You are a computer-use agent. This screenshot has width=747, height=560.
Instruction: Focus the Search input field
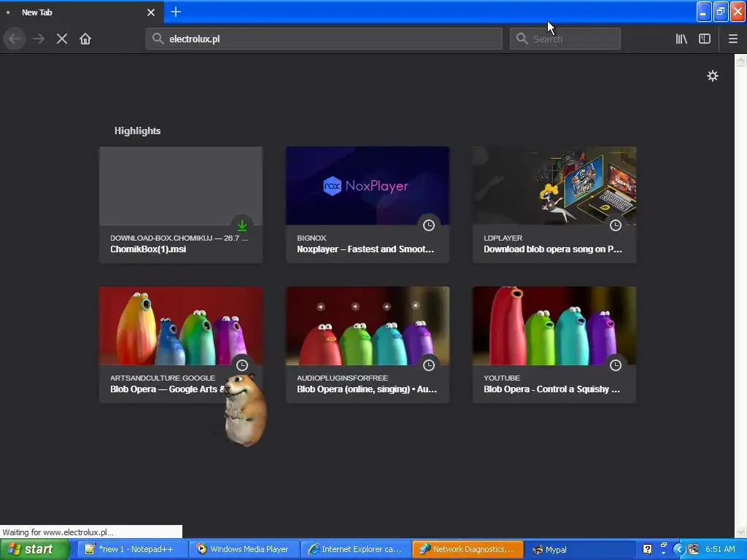(x=565, y=39)
